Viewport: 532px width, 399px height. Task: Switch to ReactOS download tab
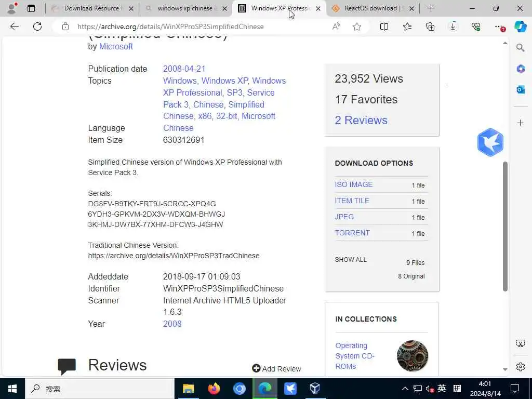[x=373, y=8]
